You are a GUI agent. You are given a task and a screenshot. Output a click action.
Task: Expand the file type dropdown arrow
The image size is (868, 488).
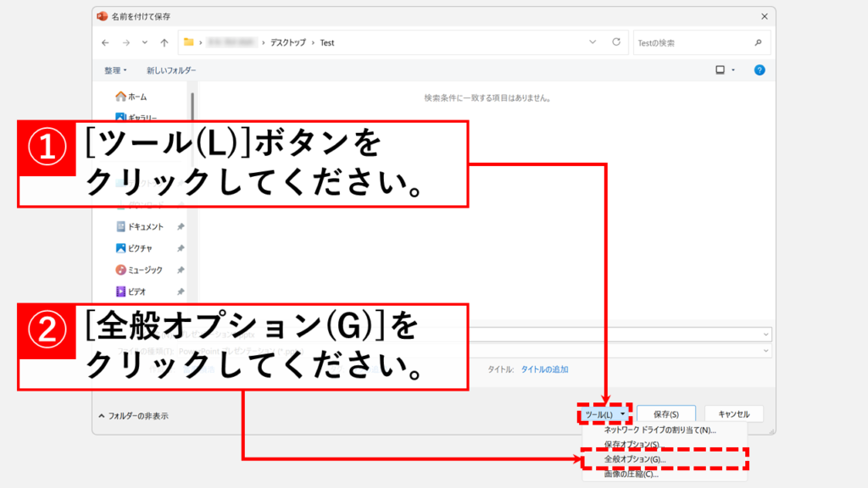click(x=765, y=351)
